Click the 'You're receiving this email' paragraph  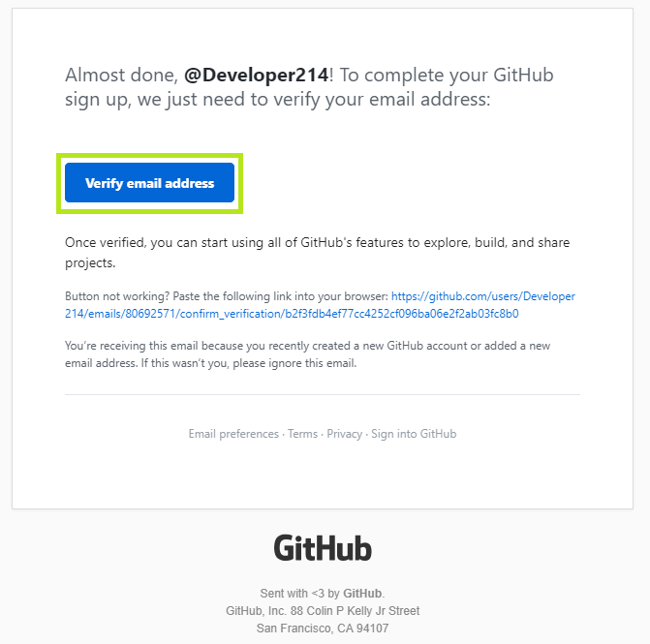coord(307,354)
